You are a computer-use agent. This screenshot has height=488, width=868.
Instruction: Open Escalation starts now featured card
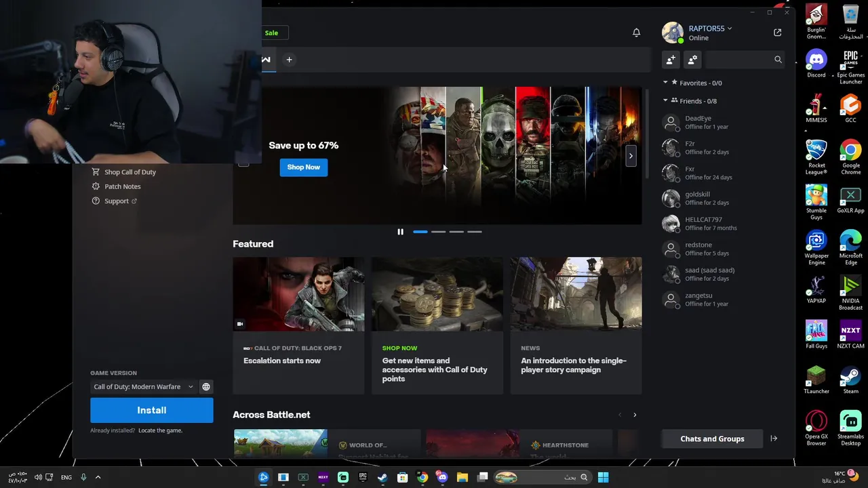298,325
